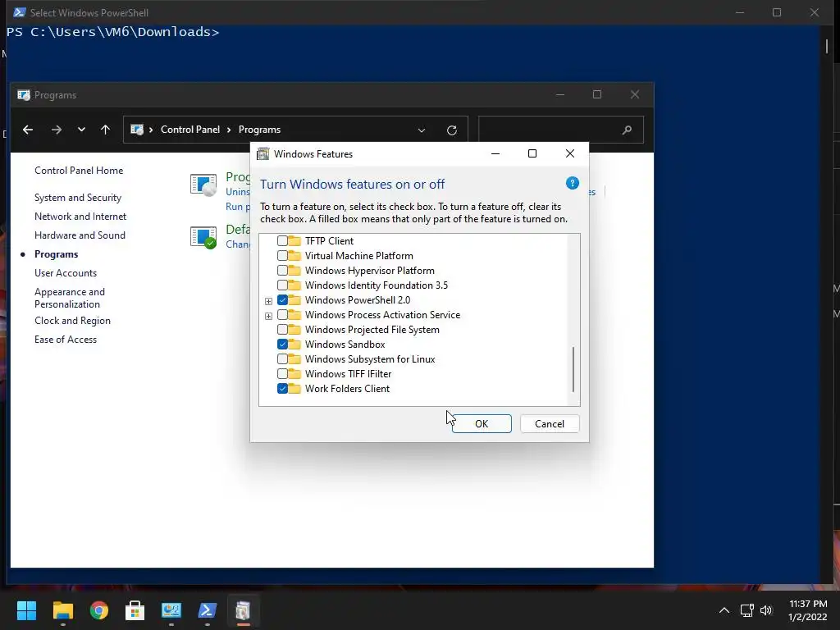Enable Virtual Machine Platform feature

tap(282, 256)
